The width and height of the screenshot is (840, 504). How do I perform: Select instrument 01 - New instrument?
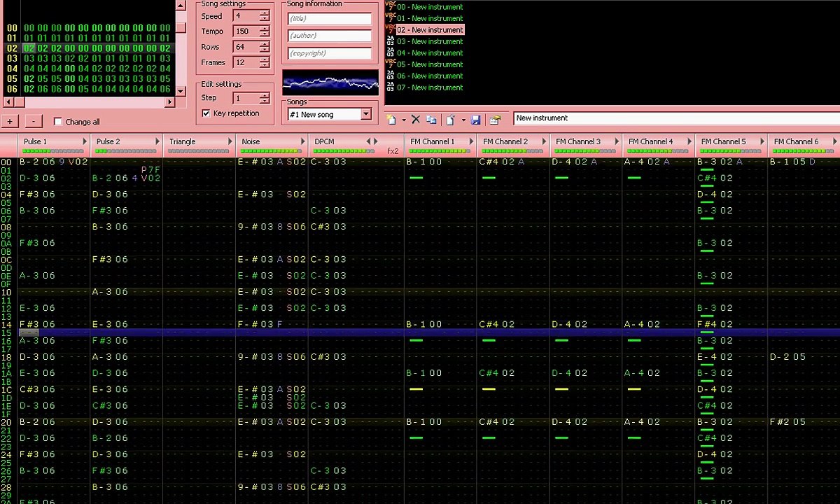click(x=430, y=18)
